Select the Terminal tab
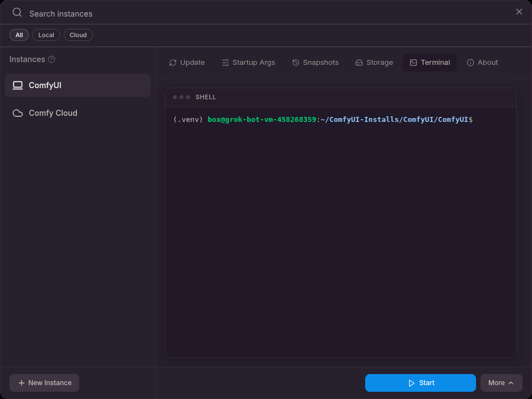The width and height of the screenshot is (532, 399). pyautogui.click(x=430, y=63)
